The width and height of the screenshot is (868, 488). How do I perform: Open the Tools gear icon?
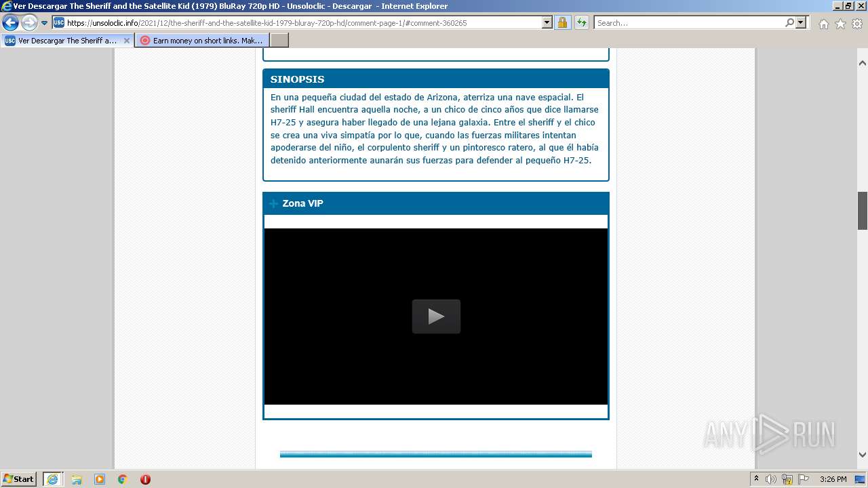click(x=857, y=24)
